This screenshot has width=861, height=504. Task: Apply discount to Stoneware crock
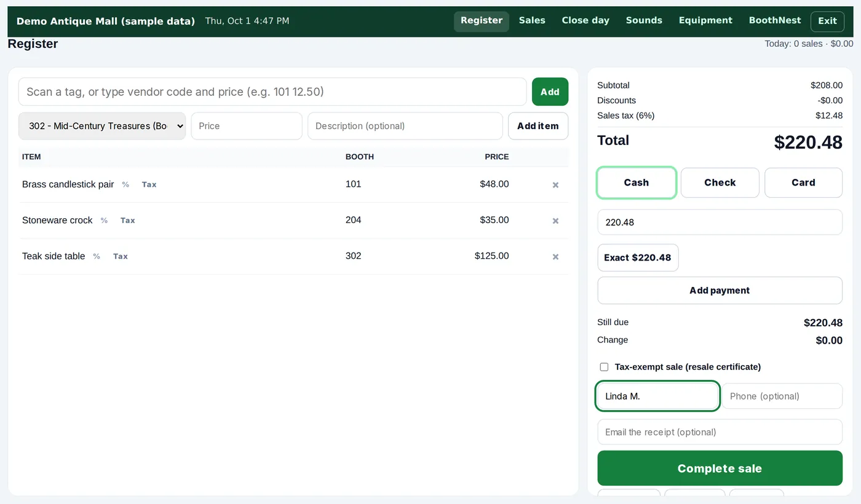point(104,221)
